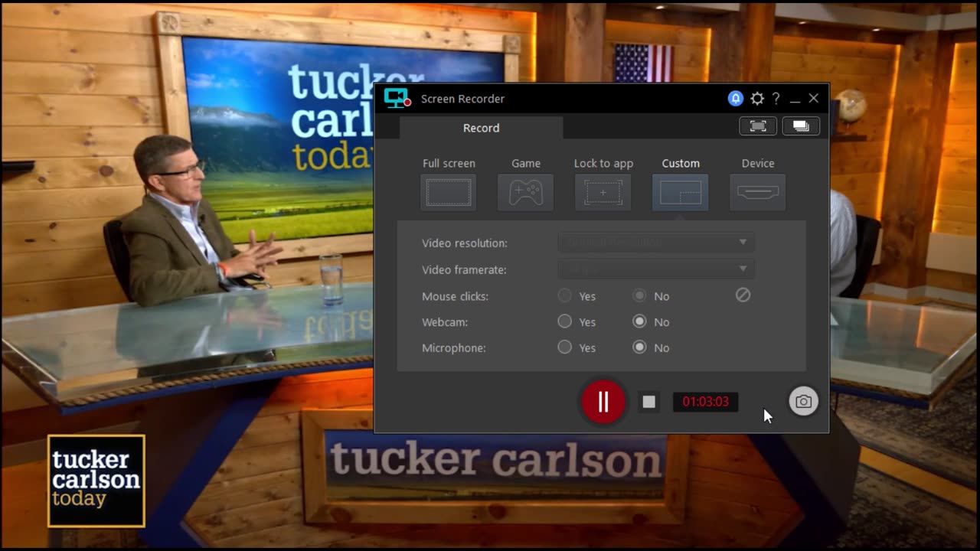980x551 pixels.
Task: Select No for Webcam
Action: [x=639, y=321]
